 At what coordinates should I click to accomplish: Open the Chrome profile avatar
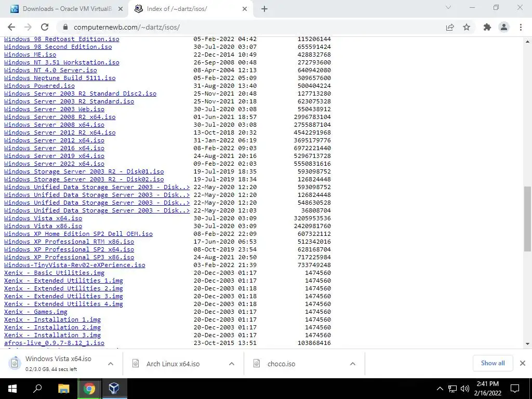tap(504, 27)
